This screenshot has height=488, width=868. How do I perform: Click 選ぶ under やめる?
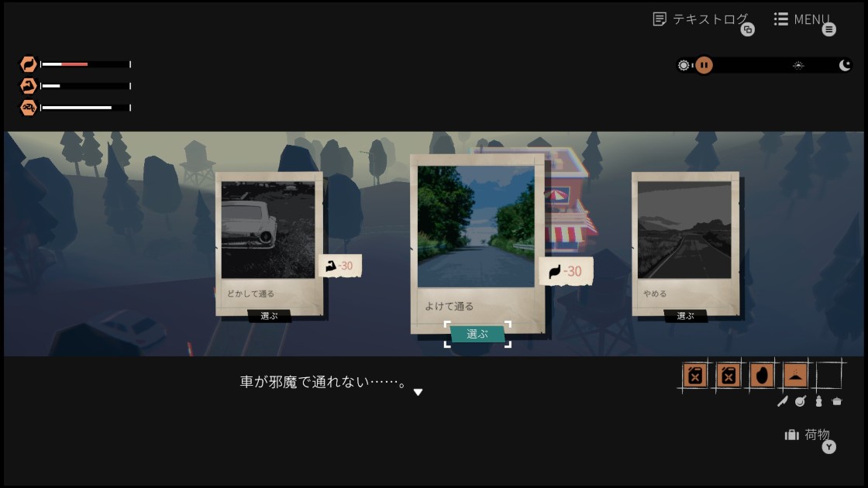685,316
